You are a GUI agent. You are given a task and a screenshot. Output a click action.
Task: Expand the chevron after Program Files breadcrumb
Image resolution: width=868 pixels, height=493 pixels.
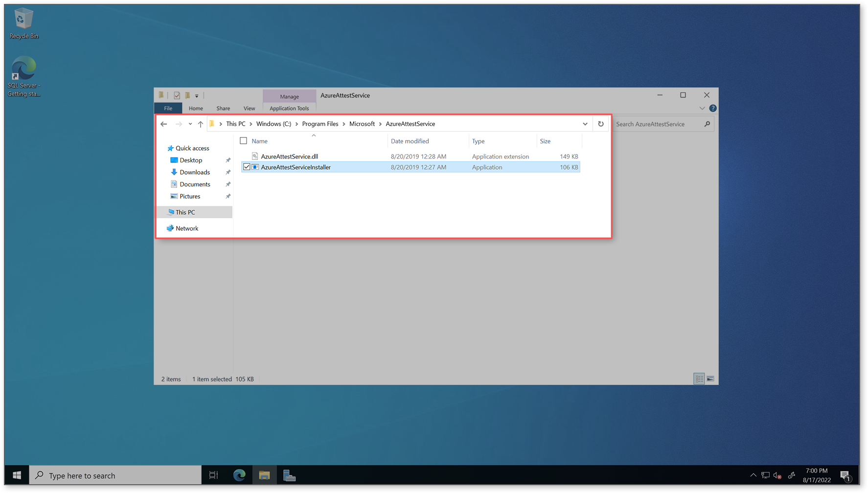coord(343,124)
